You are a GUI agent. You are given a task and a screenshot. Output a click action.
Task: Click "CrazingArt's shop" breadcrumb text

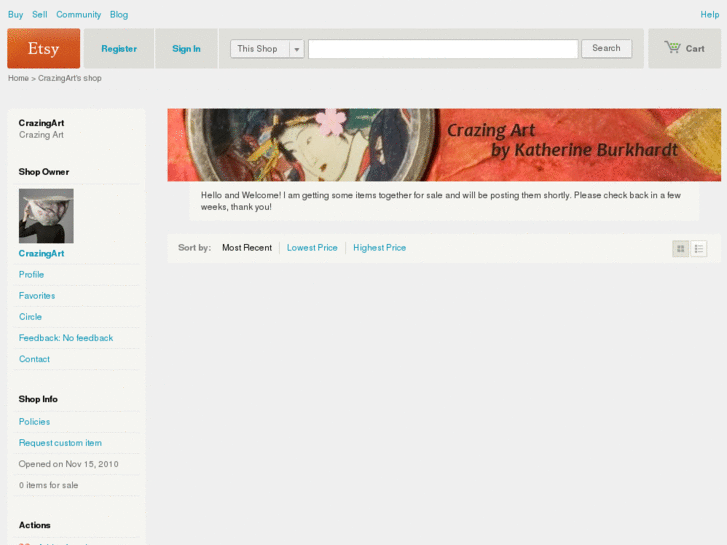pyautogui.click(x=70, y=78)
